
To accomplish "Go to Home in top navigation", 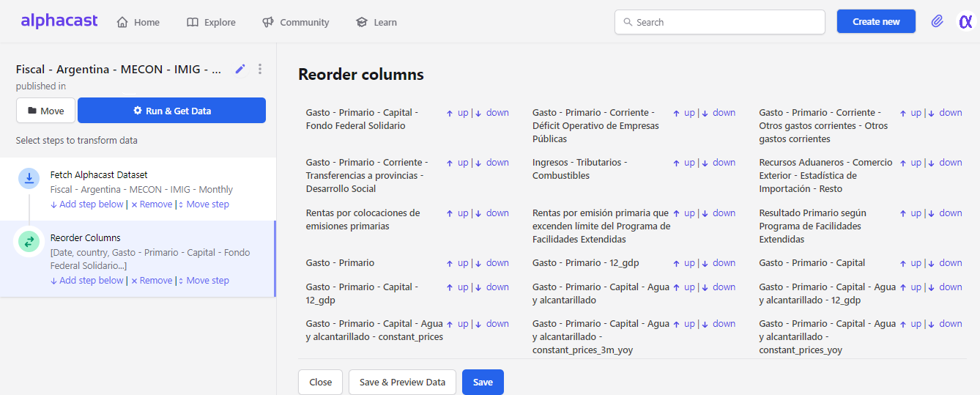I will pyautogui.click(x=138, y=22).
